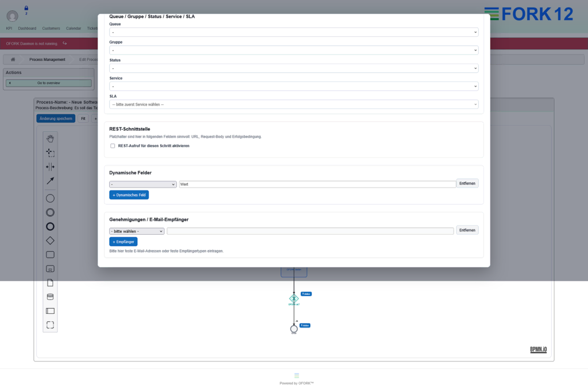This screenshot has height=389, width=588.
Task: Click the Fit zoom button
Action: coord(83,118)
